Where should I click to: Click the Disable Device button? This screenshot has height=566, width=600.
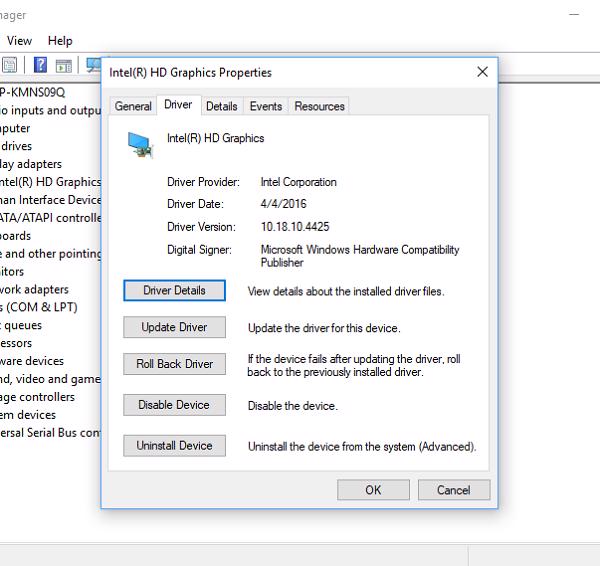tap(174, 405)
